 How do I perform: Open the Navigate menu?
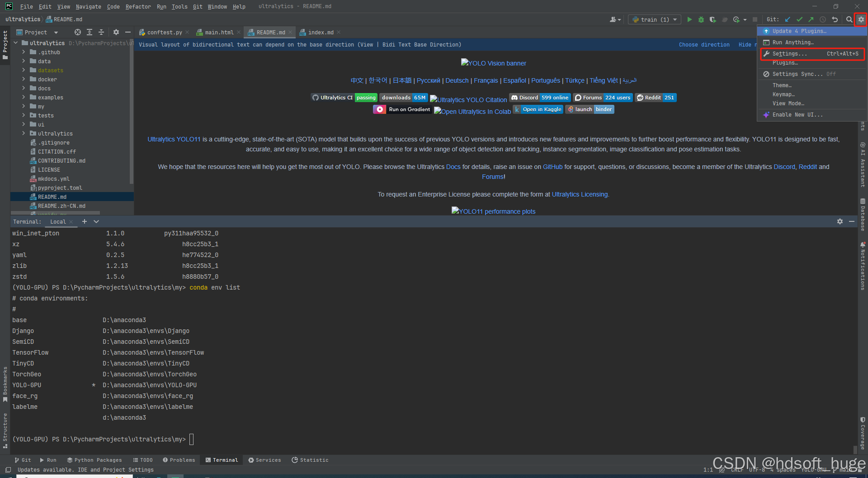(89, 6)
